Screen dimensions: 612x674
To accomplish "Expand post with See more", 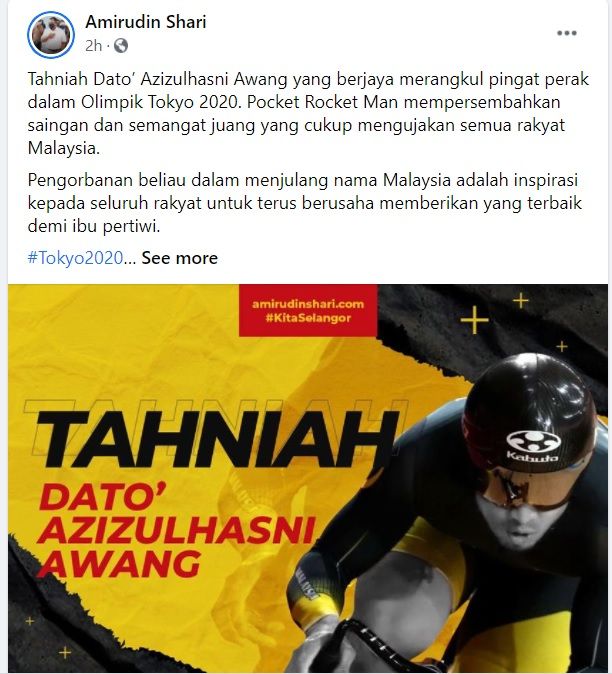I will click(180, 258).
